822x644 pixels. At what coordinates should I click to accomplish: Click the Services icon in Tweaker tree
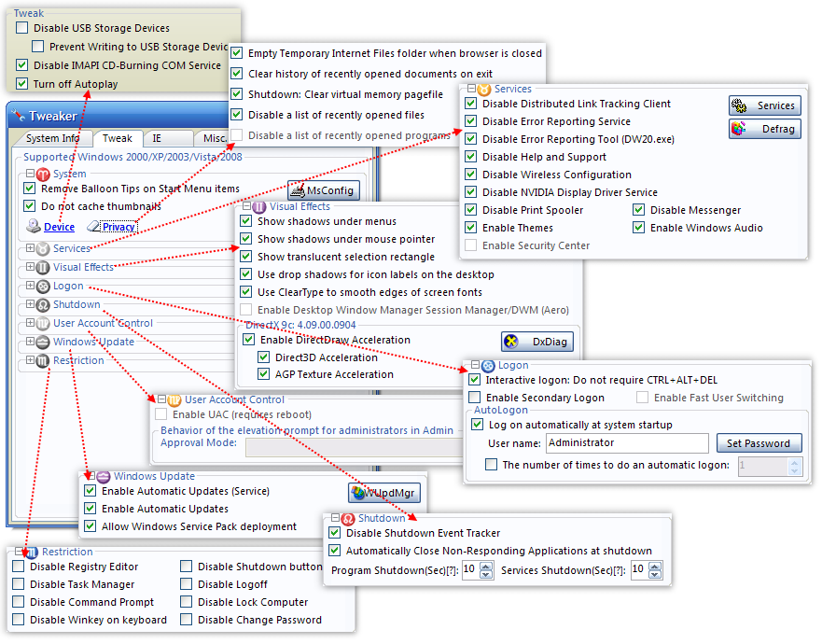[43, 248]
